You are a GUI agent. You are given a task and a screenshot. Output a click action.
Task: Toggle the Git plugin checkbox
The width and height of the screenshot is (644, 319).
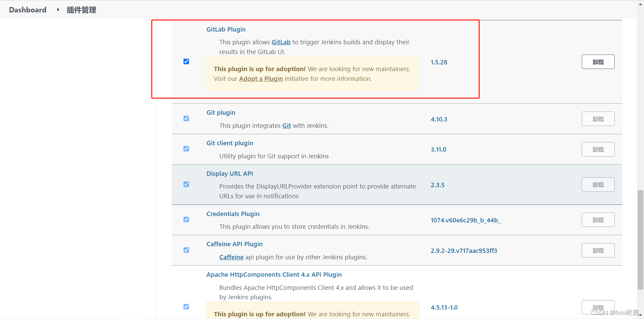coord(186,118)
